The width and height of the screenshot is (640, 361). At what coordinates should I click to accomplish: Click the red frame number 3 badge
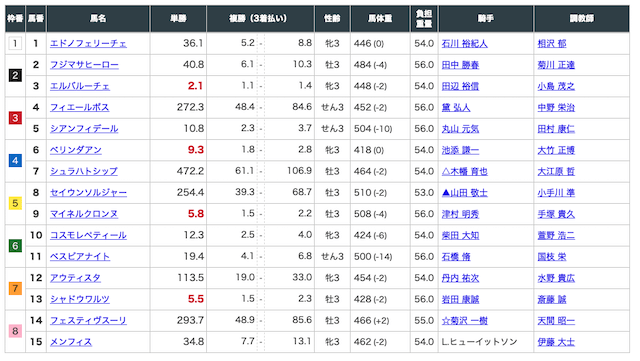(x=15, y=118)
